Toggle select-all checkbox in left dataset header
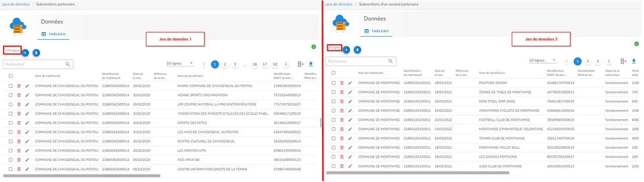Viewport: 644px width, 182px height. point(11,76)
